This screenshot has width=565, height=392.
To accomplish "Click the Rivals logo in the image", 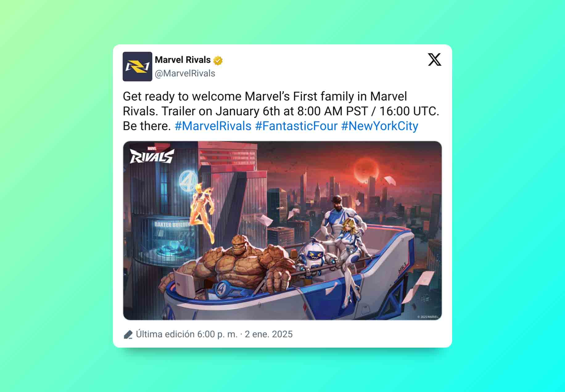I will 152,155.
